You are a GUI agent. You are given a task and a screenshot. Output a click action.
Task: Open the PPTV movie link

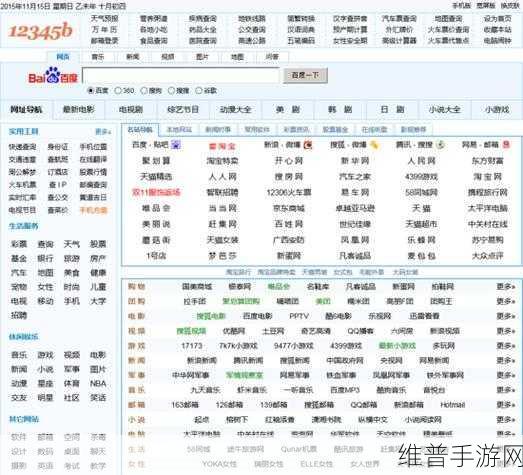(299, 316)
